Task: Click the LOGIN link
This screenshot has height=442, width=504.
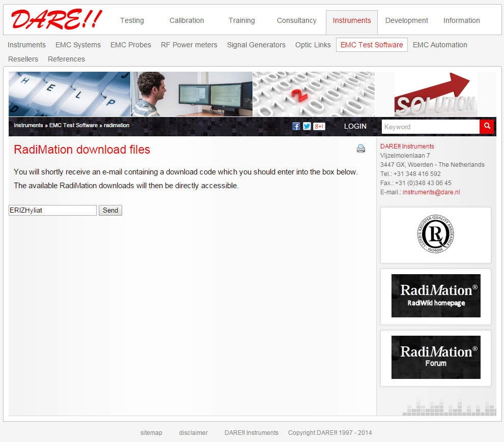Action: (x=355, y=126)
